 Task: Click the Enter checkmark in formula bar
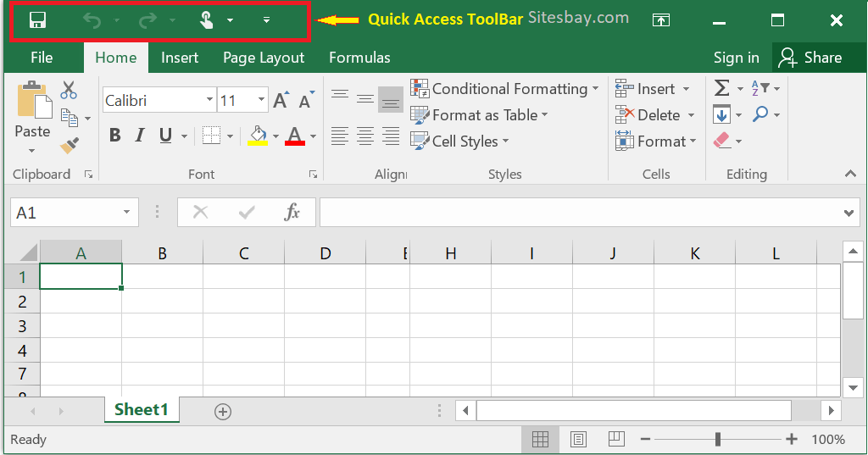pos(247,212)
